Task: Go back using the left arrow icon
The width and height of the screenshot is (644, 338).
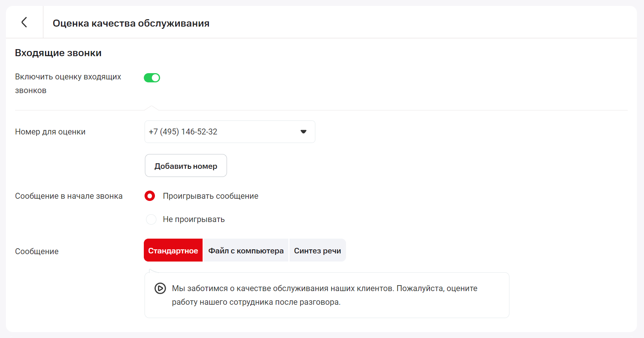Action: coord(24,22)
